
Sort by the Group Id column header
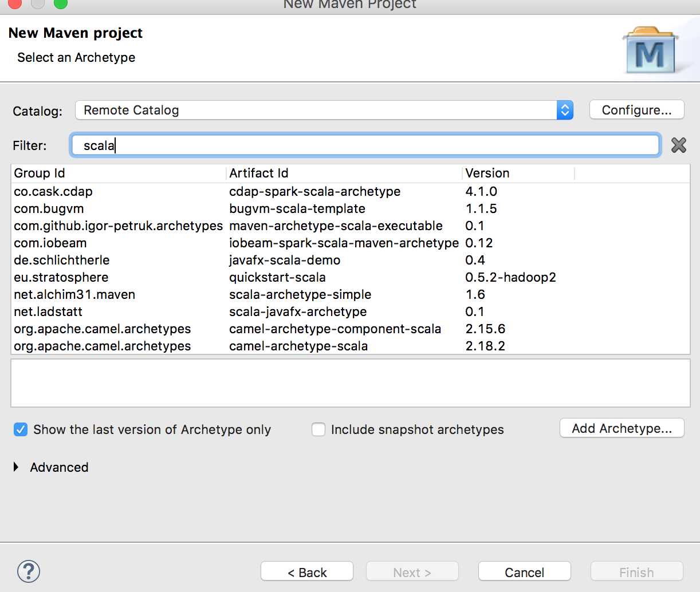119,173
